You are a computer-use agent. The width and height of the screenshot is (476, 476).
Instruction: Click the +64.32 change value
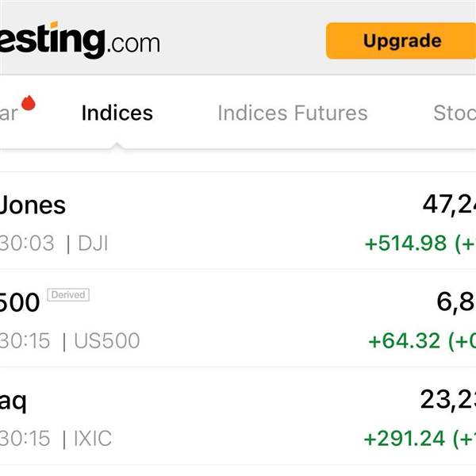click(404, 341)
